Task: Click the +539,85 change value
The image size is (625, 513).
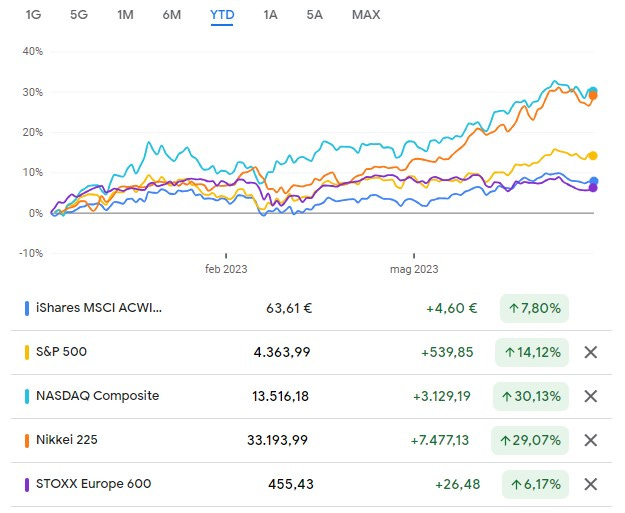Action: 447,352
